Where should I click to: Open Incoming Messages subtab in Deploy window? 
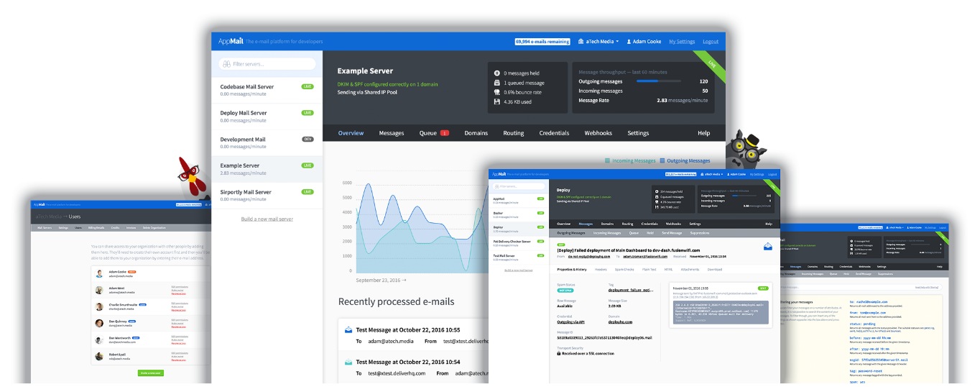(x=608, y=233)
